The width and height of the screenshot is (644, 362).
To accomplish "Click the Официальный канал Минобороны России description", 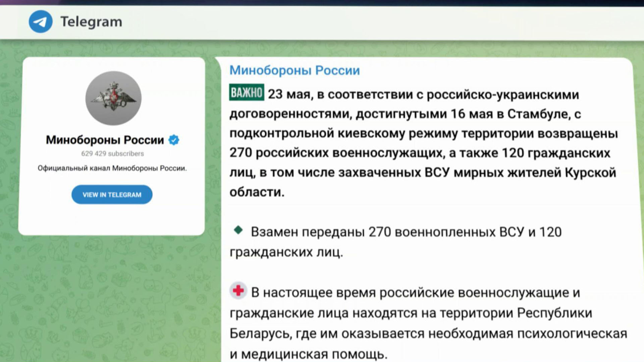I will 112,168.
